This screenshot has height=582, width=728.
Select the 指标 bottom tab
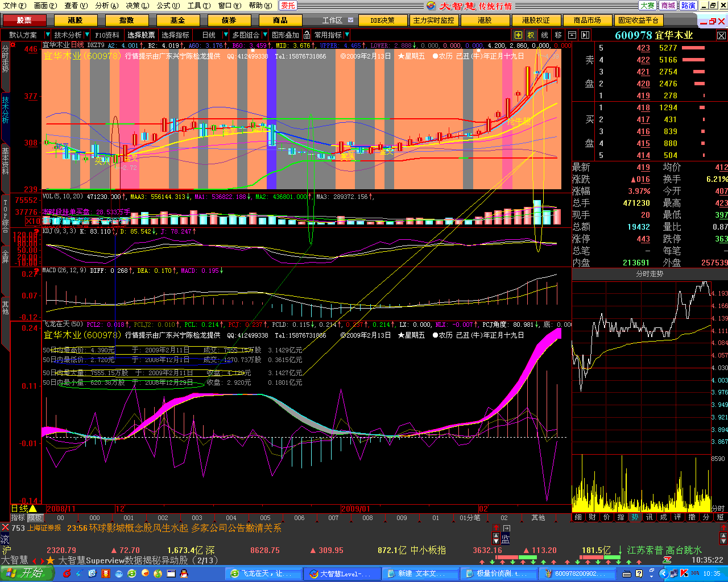tap(18, 518)
